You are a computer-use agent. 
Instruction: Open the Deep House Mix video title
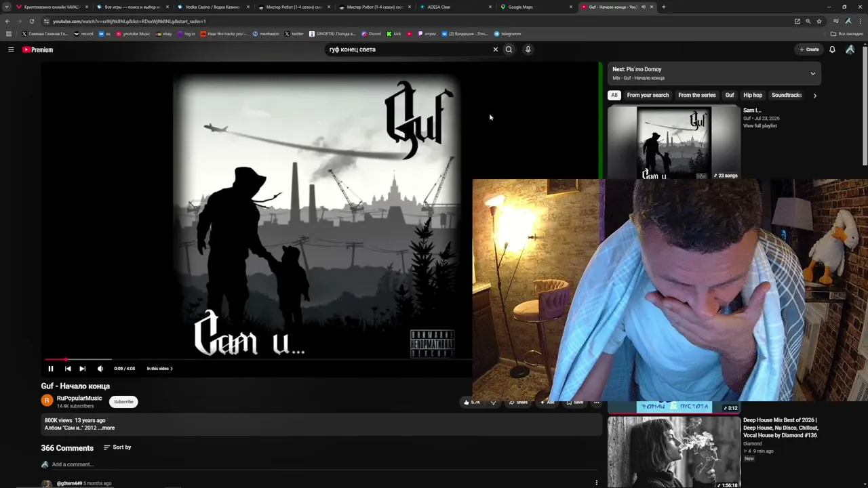coord(781,428)
